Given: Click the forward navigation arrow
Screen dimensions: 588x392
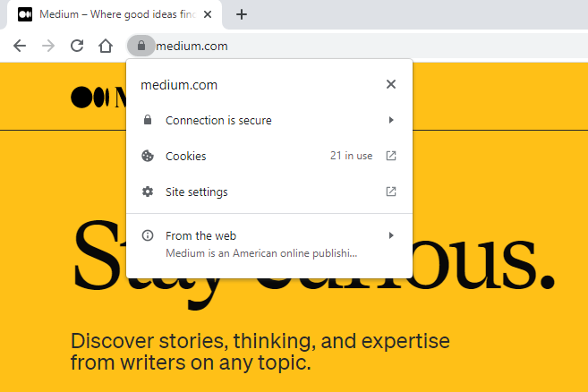Looking at the screenshot, I should (x=48, y=46).
